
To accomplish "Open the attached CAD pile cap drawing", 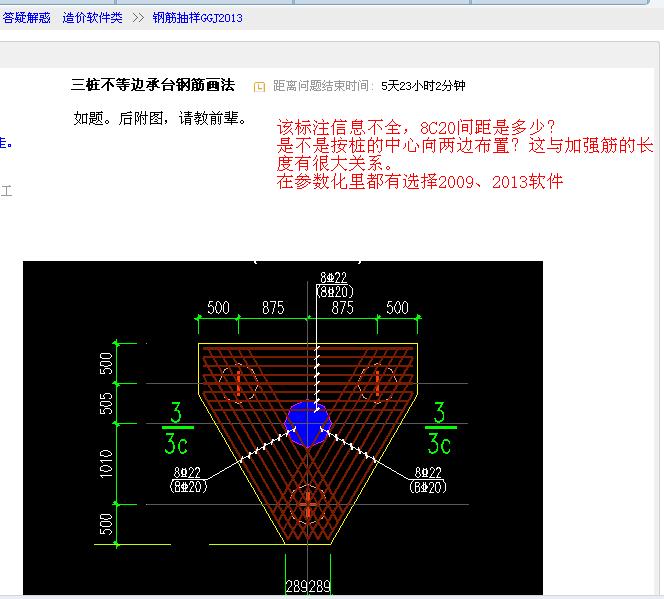I will point(283,428).
